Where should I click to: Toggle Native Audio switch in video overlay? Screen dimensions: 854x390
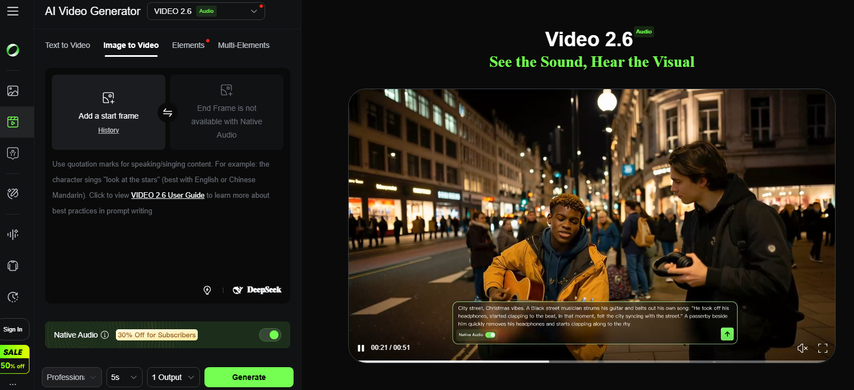[491, 335]
